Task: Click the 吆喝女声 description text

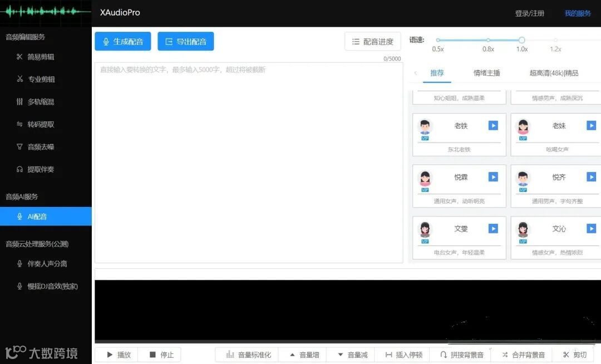Action: pyautogui.click(x=557, y=149)
